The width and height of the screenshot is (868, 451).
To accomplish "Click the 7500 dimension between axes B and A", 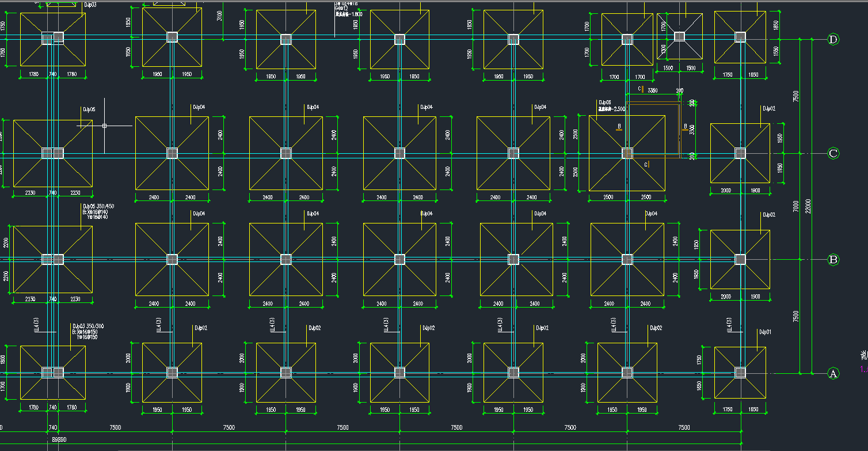I will pyautogui.click(x=796, y=316).
